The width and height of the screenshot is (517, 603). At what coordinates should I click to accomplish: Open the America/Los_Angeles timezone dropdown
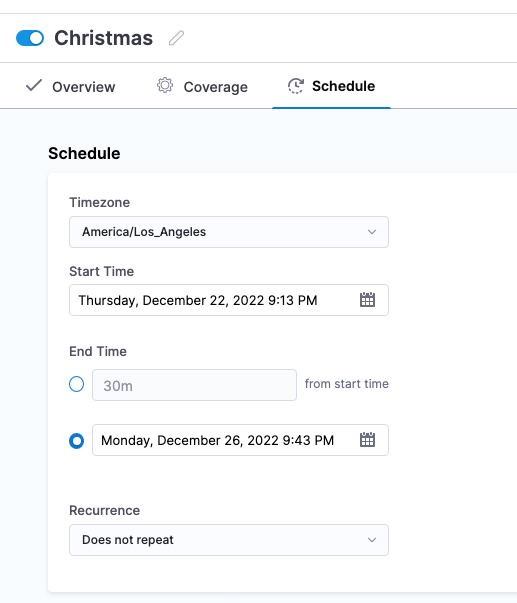pos(229,232)
